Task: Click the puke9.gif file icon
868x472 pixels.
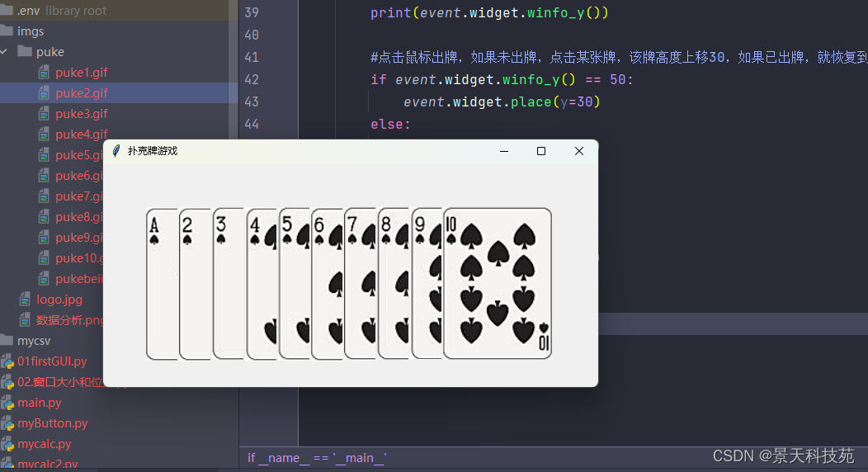Action: coord(44,238)
